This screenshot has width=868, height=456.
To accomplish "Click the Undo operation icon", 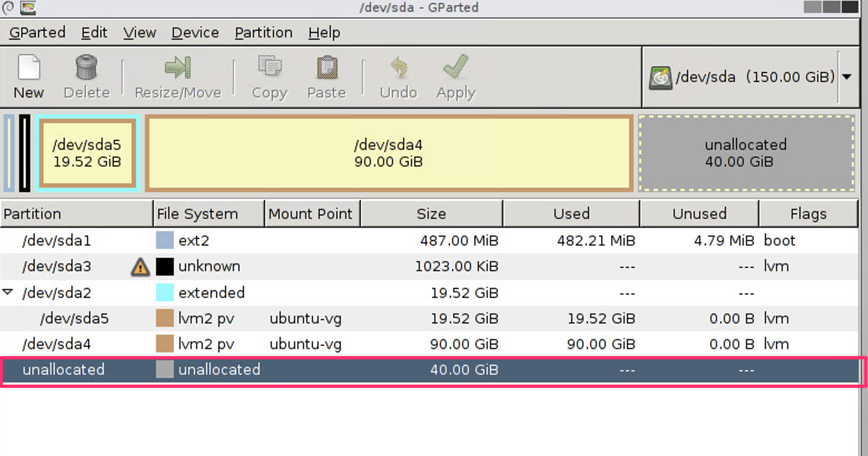I will point(398,75).
